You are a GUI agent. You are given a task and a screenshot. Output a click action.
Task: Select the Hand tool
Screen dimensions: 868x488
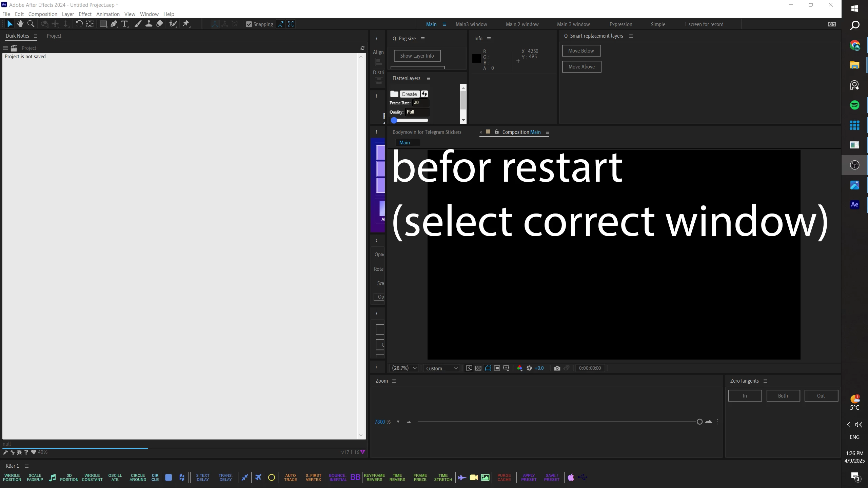coord(20,24)
